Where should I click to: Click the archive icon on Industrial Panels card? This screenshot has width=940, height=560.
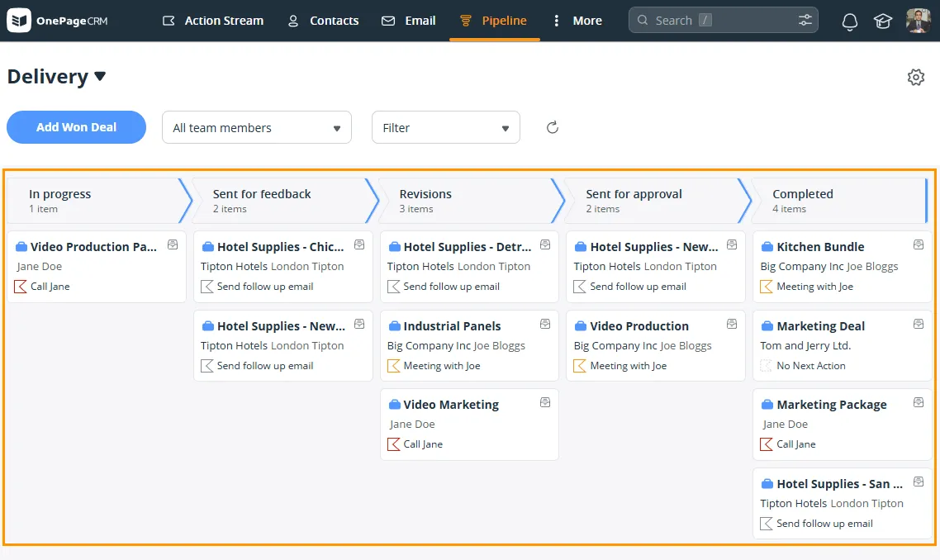545,324
